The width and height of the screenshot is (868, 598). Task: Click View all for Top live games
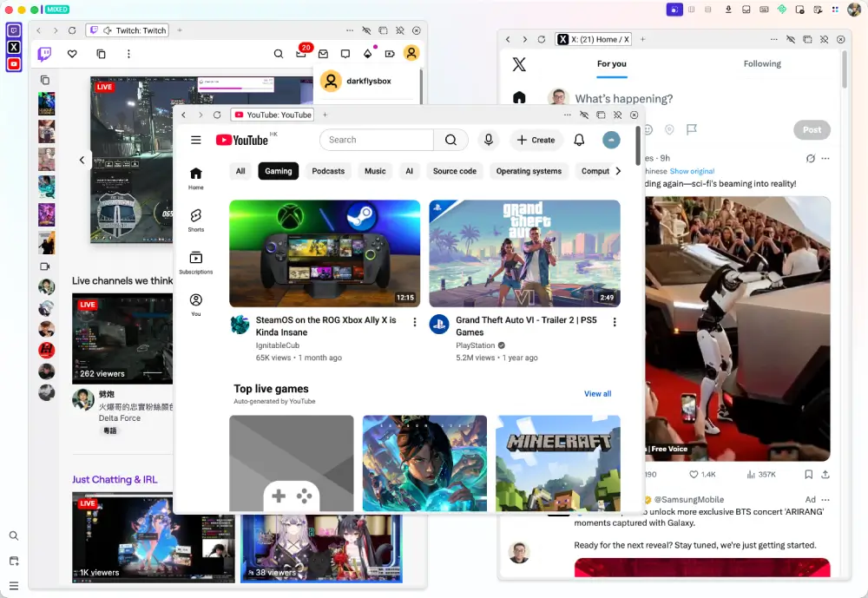[x=598, y=394]
